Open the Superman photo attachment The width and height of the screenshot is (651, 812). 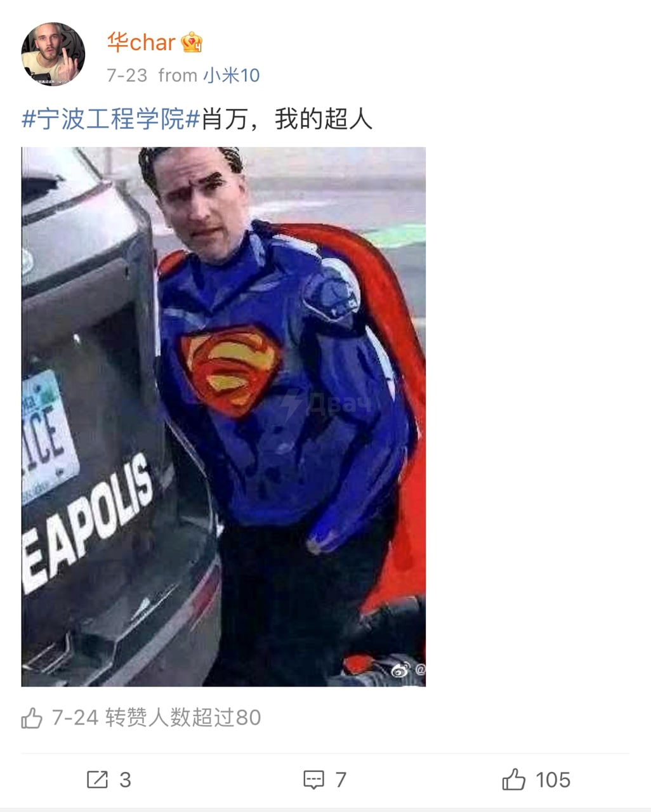(x=223, y=417)
